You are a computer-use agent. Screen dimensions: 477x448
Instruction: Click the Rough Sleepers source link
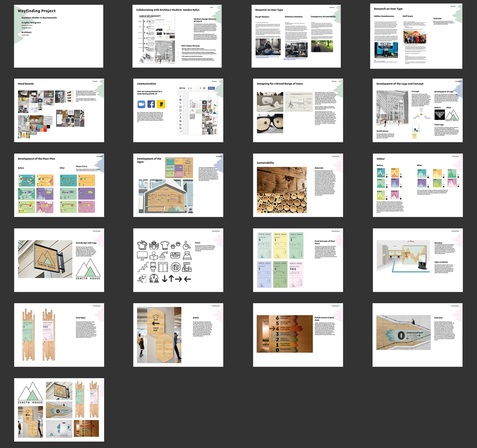click(268, 58)
